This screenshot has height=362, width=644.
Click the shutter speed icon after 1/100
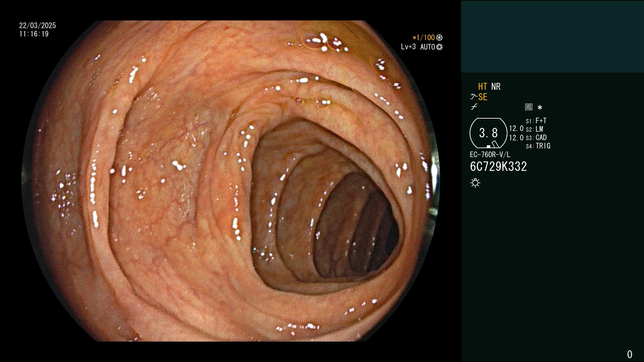[439, 38]
